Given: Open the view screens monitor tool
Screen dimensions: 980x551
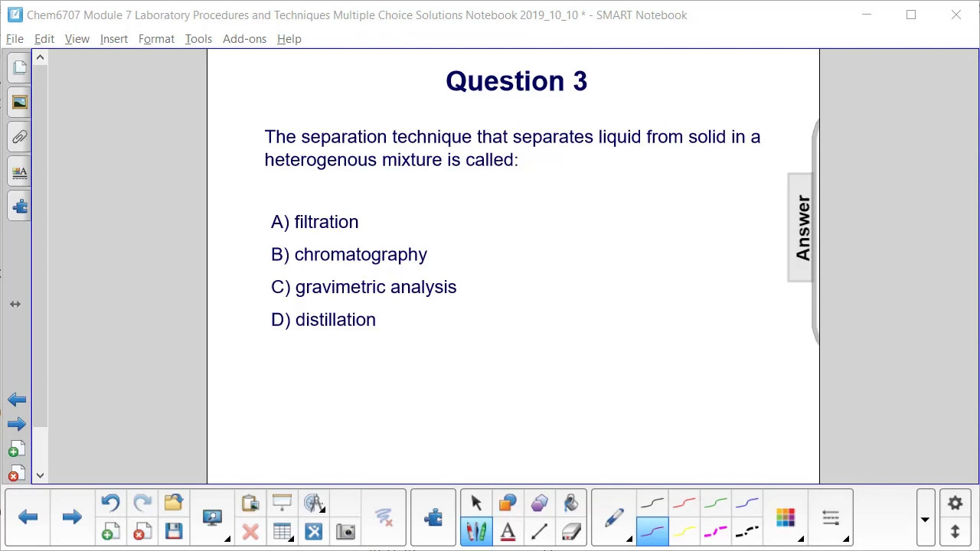Looking at the screenshot, I should 212,517.
